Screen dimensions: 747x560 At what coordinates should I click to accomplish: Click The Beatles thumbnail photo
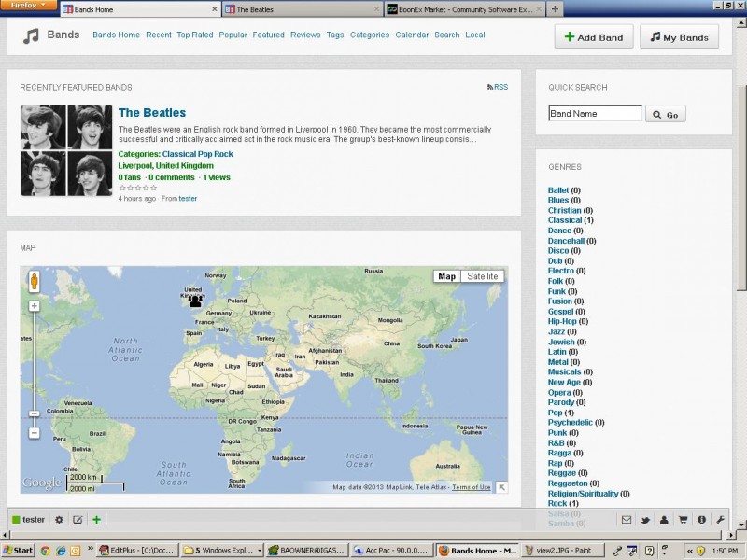tap(66, 150)
